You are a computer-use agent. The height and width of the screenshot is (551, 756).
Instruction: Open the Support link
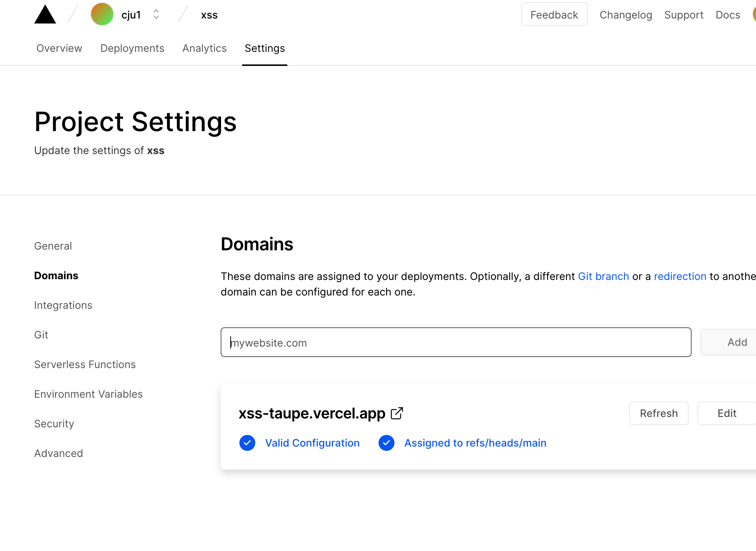[x=684, y=15]
